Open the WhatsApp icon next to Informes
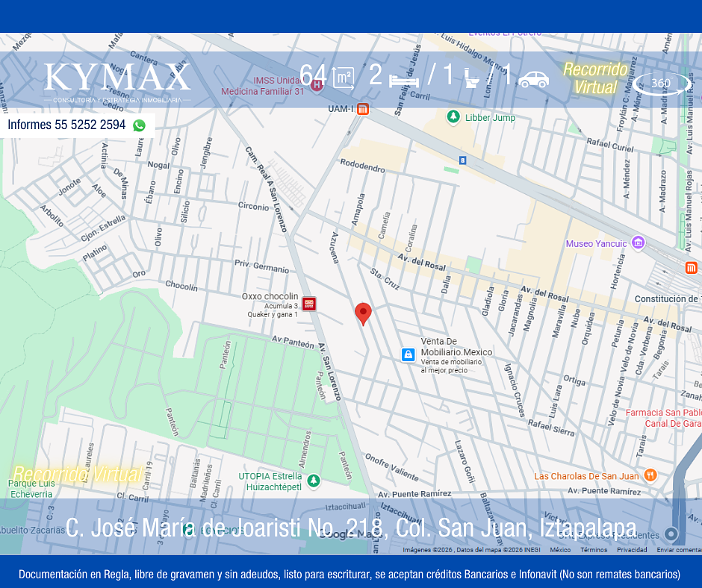Screen dimensions: 702x588 coord(139,125)
